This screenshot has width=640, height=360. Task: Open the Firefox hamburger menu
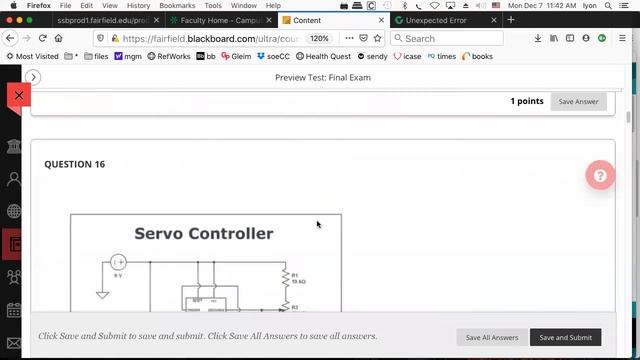(622, 38)
